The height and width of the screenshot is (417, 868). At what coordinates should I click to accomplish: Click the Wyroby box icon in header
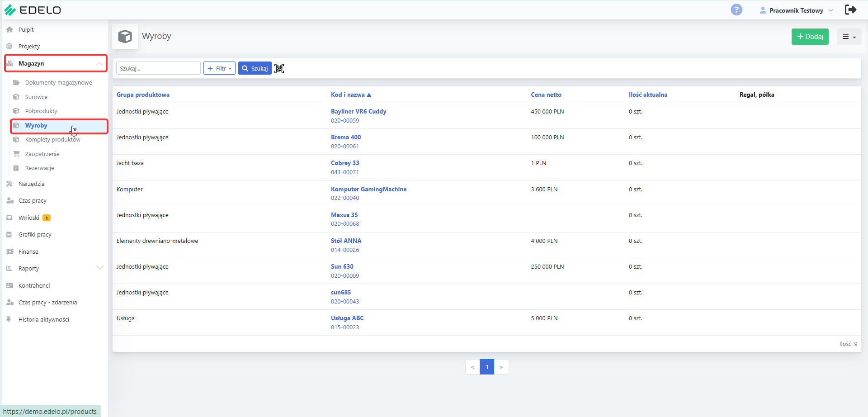(125, 36)
